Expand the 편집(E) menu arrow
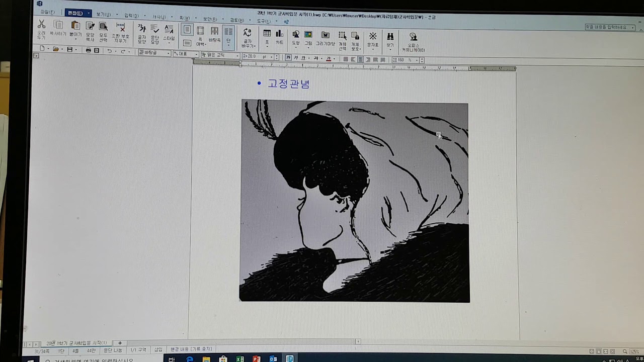644x362 pixels. tap(89, 13)
